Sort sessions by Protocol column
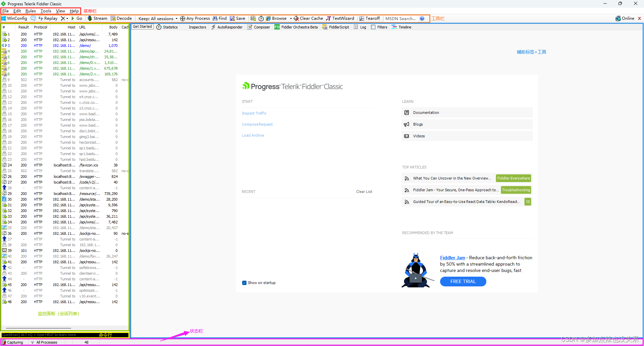 click(x=41, y=27)
